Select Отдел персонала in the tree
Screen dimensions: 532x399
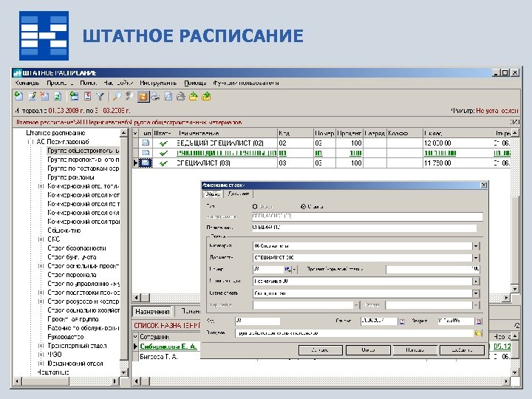pyautogui.click(x=72, y=275)
